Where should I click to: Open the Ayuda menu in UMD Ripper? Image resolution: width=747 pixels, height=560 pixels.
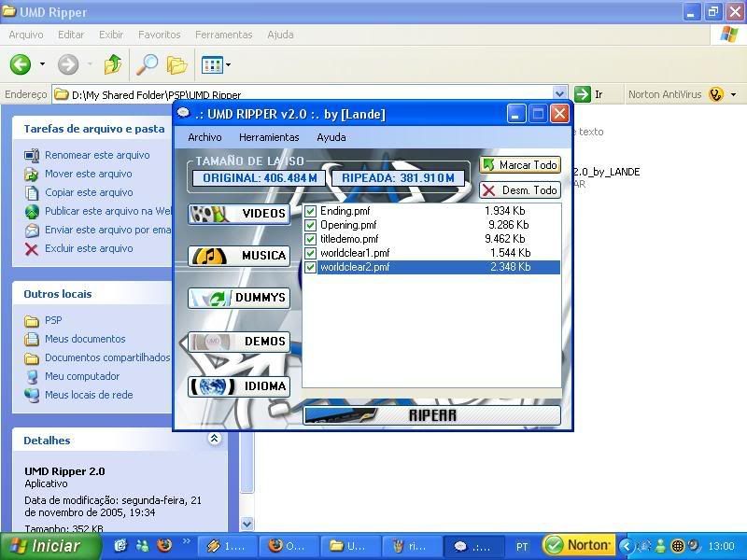331,137
